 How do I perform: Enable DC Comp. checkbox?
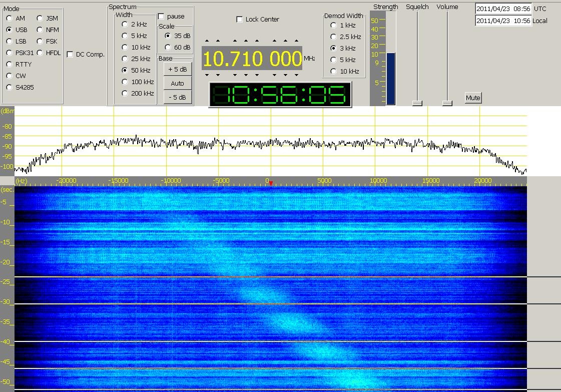(70, 55)
